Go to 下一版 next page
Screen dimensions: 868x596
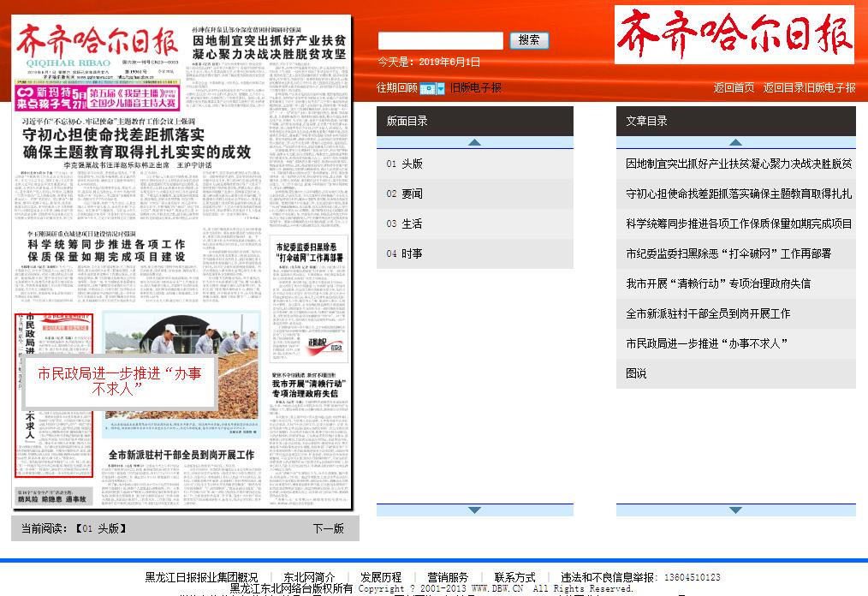pyautogui.click(x=328, y=528)
